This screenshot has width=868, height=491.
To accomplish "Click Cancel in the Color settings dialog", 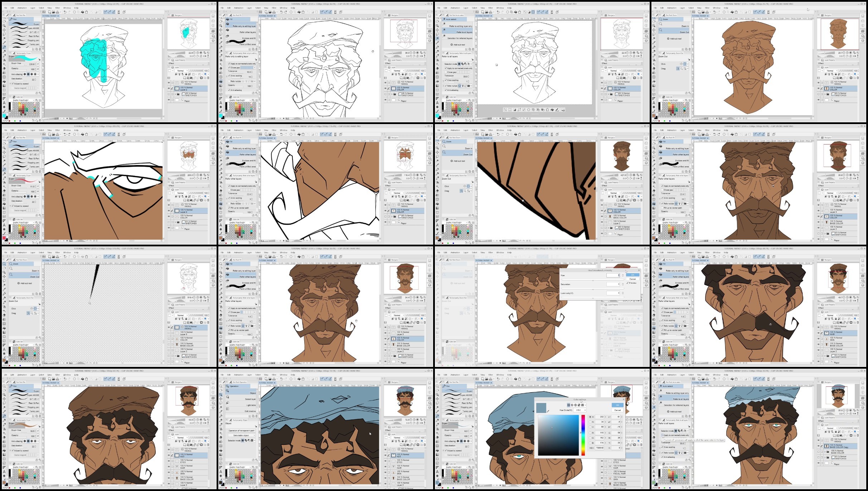I will coord(617,410).
